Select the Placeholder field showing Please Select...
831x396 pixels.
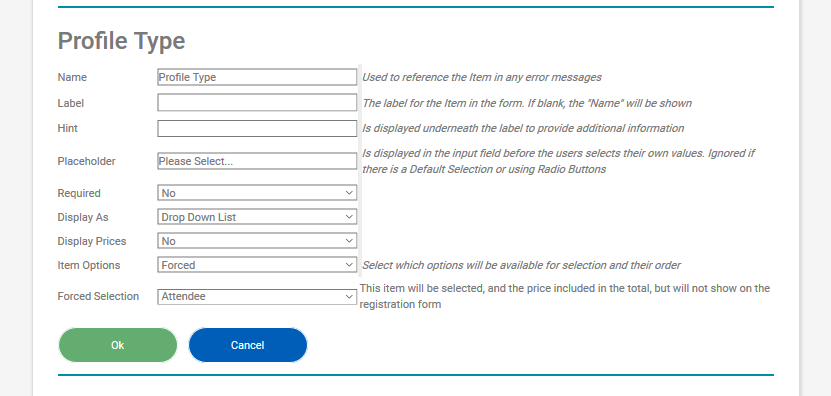tap(257, 161)
